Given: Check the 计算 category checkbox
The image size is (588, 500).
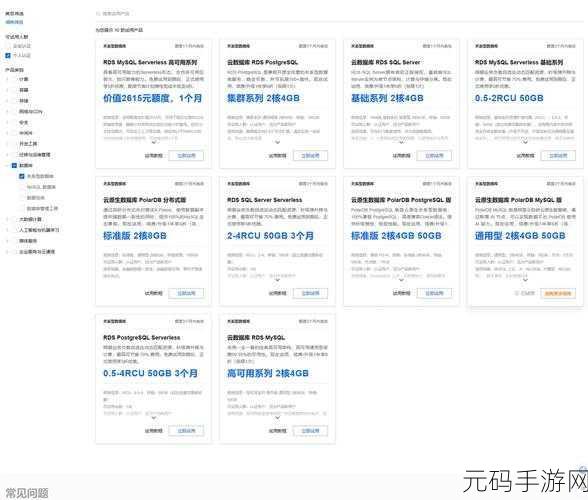Looking at the screenshot, I should coord(14,79).
